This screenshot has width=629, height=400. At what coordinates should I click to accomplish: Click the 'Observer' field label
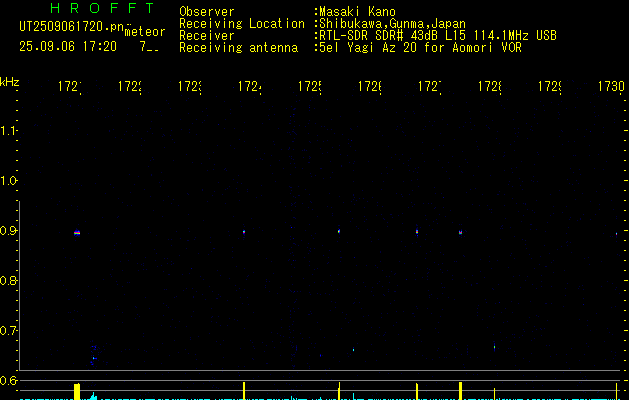(x=207, y=12)
